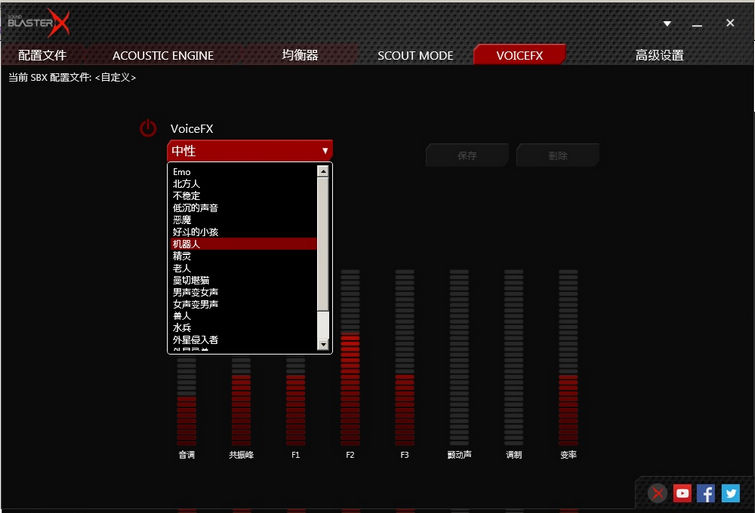Collapse the 中性 voice preset dropdown
This screenshot has height=513, width=755.
pyautogui.click(x=249, y=151)
